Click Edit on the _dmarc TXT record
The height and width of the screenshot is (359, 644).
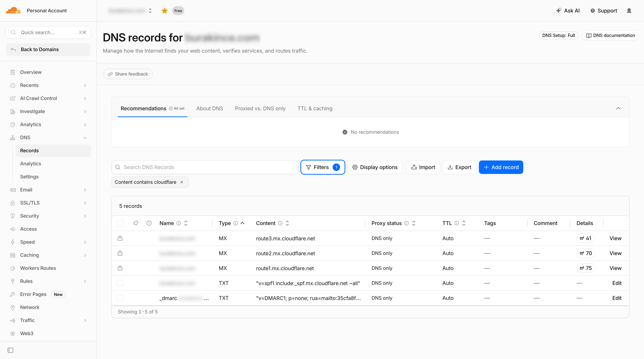pyautogui.click(x=617, y=298)
